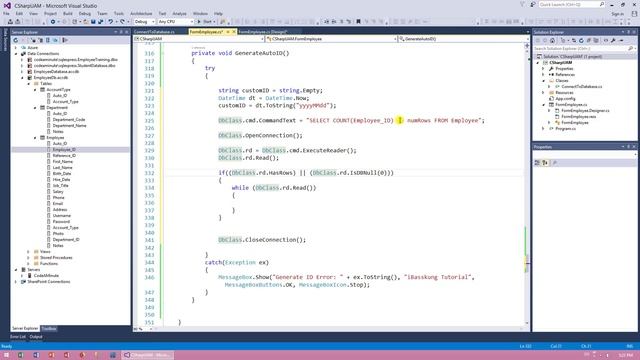Select App.config in Solution Explorer
640x360 pixels.
pos(565,98)
